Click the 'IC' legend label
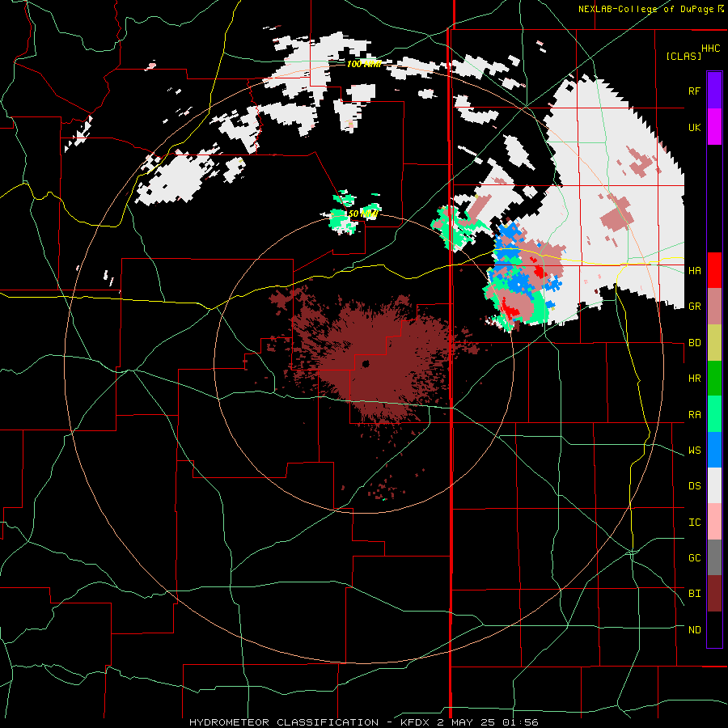Screen dimensions: 728x728 (694, 523)
